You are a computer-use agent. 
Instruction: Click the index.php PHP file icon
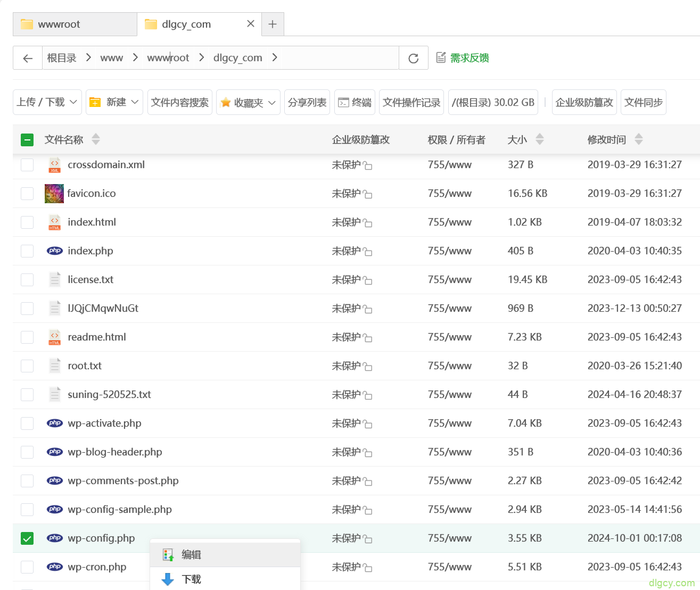55,251
